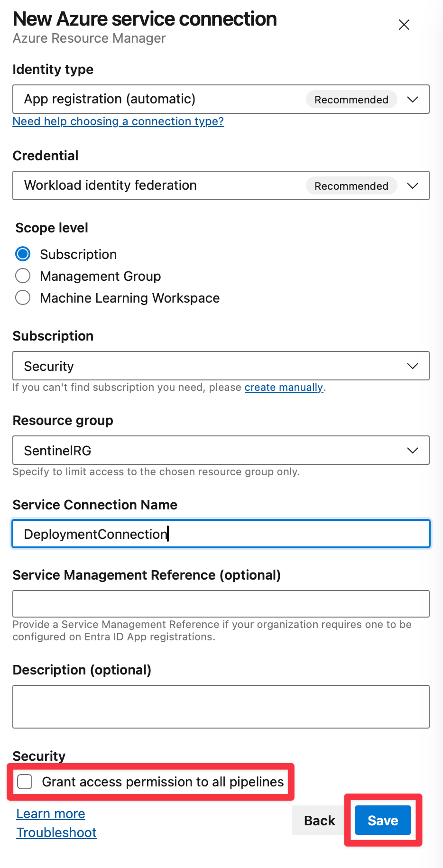Select the Subscription scope level radio
Image resolution: width=443 pixels, height=868 pixels.
point(23,254)
